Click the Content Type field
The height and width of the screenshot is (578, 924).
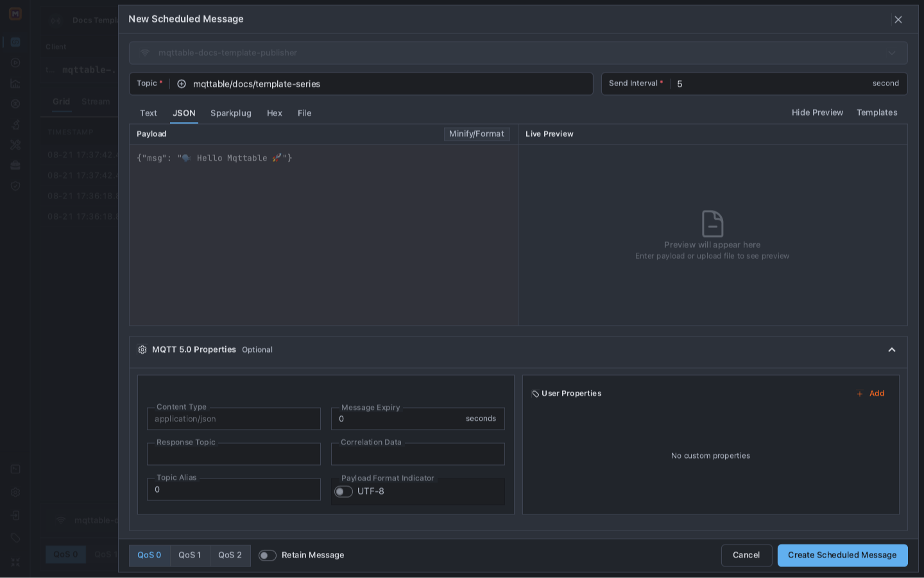coord(234,419)
